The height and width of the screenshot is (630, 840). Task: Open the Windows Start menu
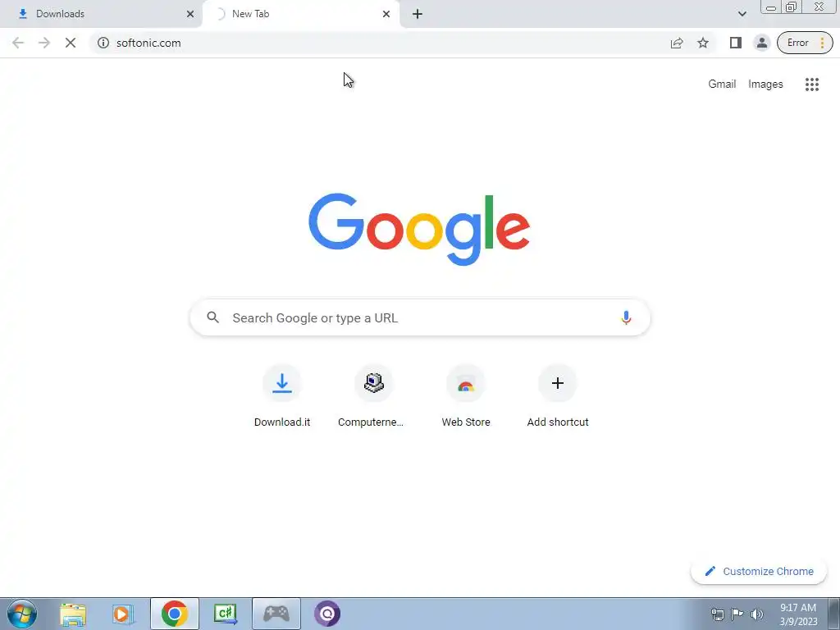pos(22,614)
